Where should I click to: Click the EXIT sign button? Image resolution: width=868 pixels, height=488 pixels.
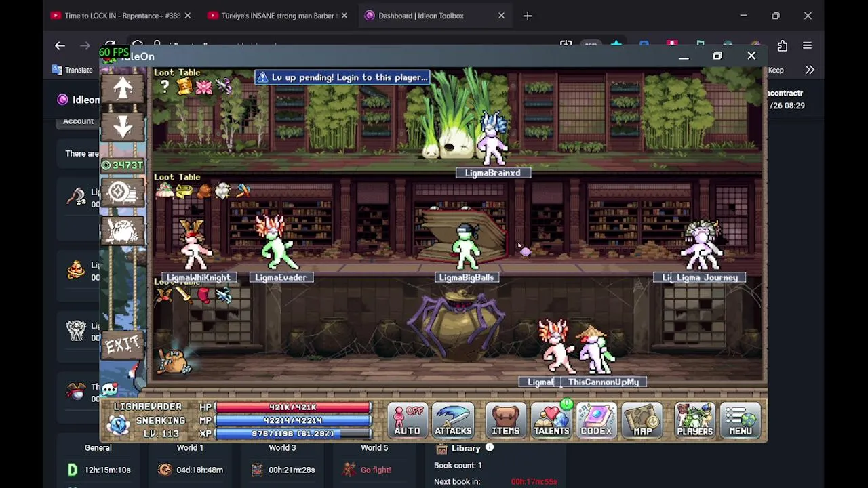tap(123, 345)
